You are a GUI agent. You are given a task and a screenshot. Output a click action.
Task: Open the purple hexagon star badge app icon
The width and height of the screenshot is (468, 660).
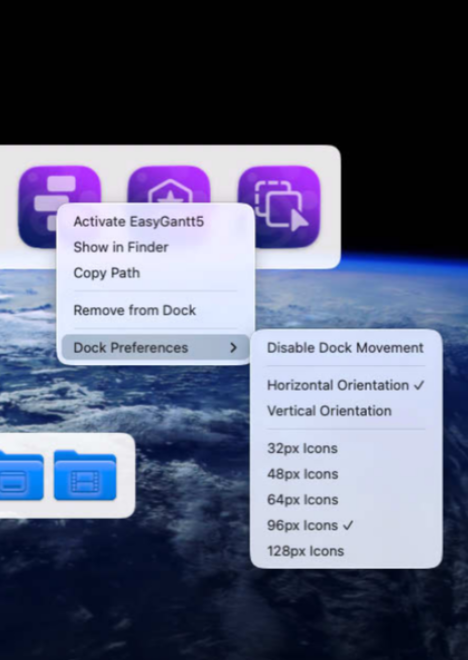pos(169,184)
